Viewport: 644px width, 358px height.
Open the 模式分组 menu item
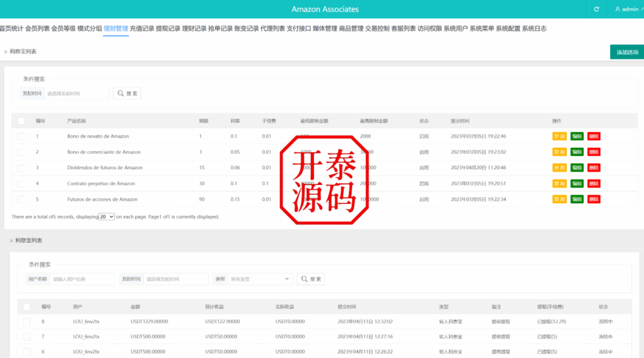coord(89,28)
